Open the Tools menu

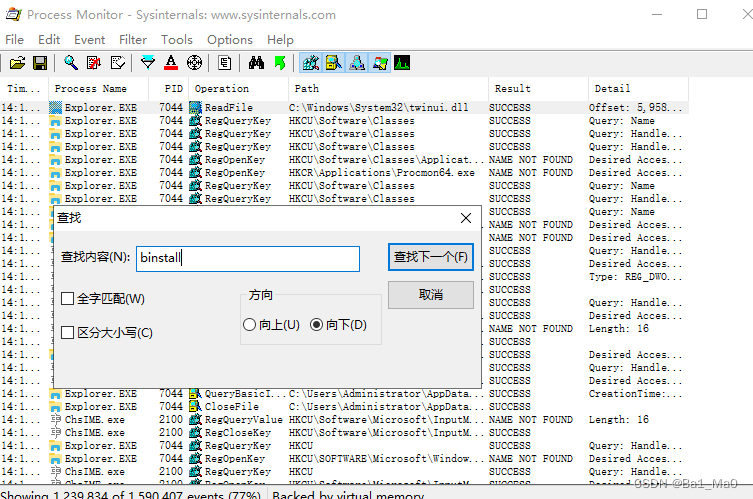click(177, 39)
